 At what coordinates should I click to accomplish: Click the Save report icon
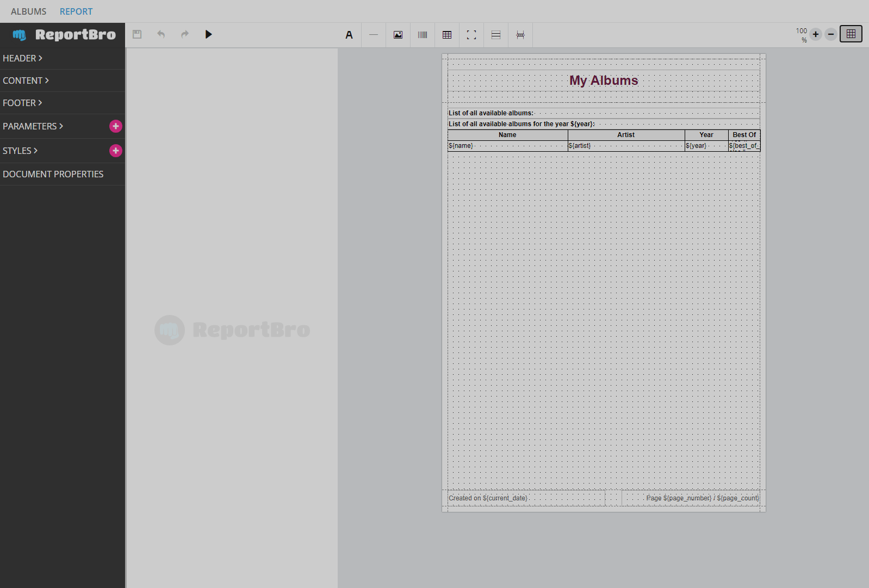[x=137, y=34]
